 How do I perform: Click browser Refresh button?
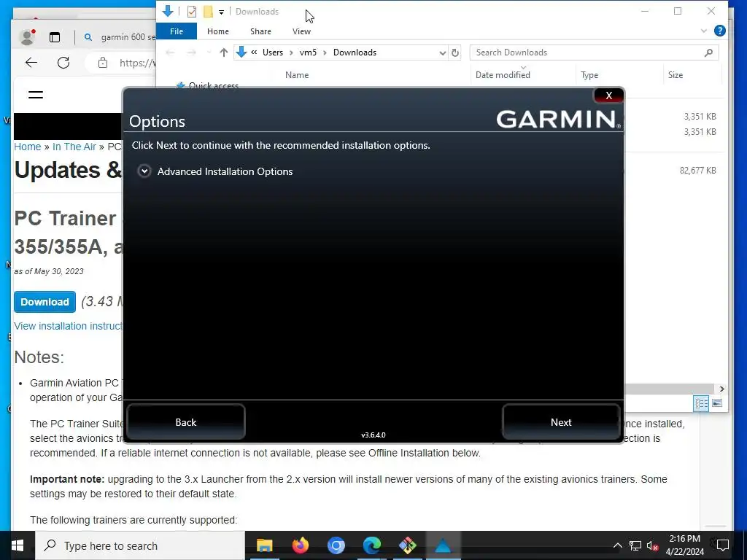click(x=63, y=63)
